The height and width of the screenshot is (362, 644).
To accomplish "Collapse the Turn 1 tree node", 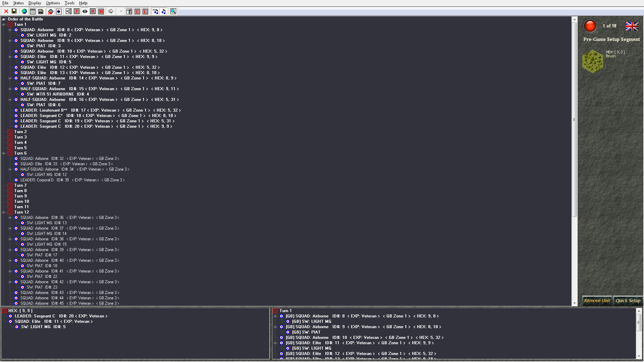I will click(x=4, y=24).
